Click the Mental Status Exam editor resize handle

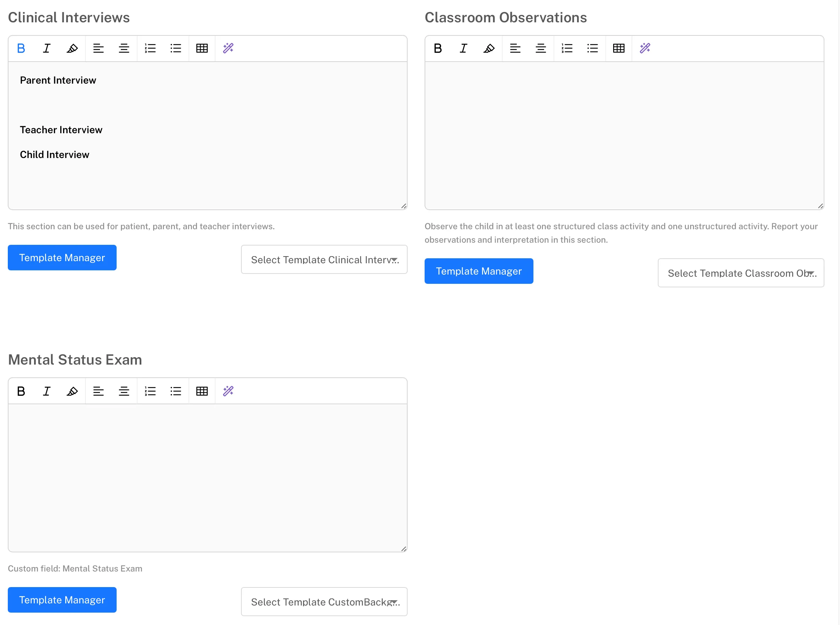404,549
